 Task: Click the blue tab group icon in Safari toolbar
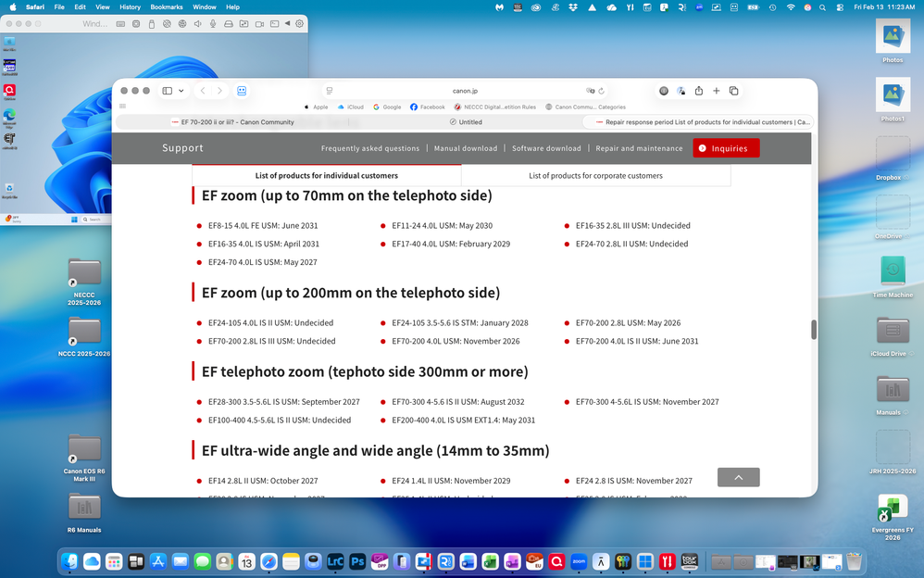coord(242,91)
